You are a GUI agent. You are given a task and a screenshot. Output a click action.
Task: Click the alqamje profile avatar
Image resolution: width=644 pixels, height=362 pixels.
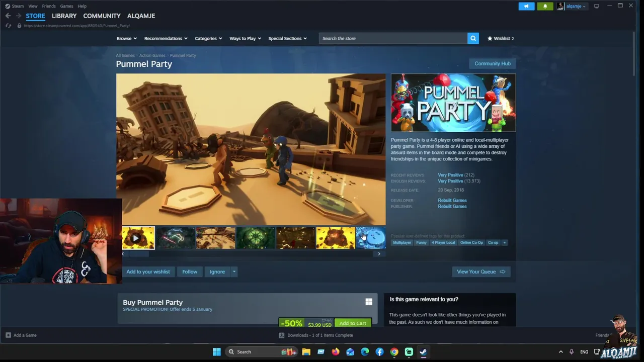(560, 6)
